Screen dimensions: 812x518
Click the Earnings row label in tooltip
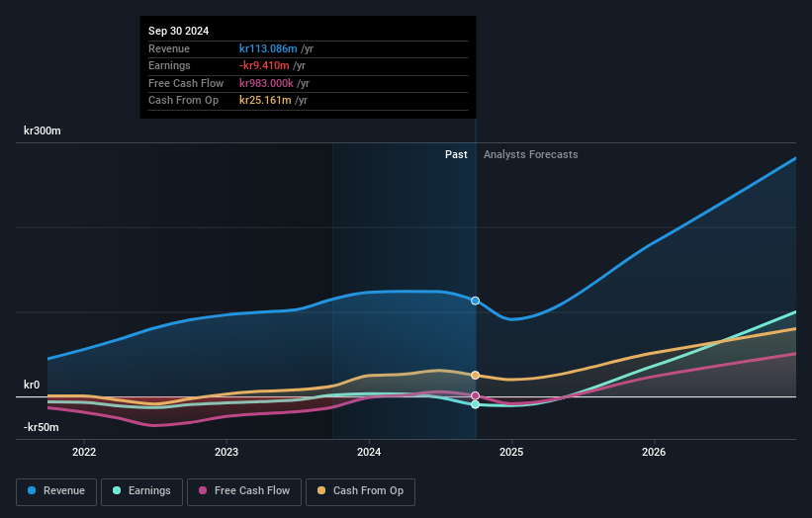(x=169, y=65)
